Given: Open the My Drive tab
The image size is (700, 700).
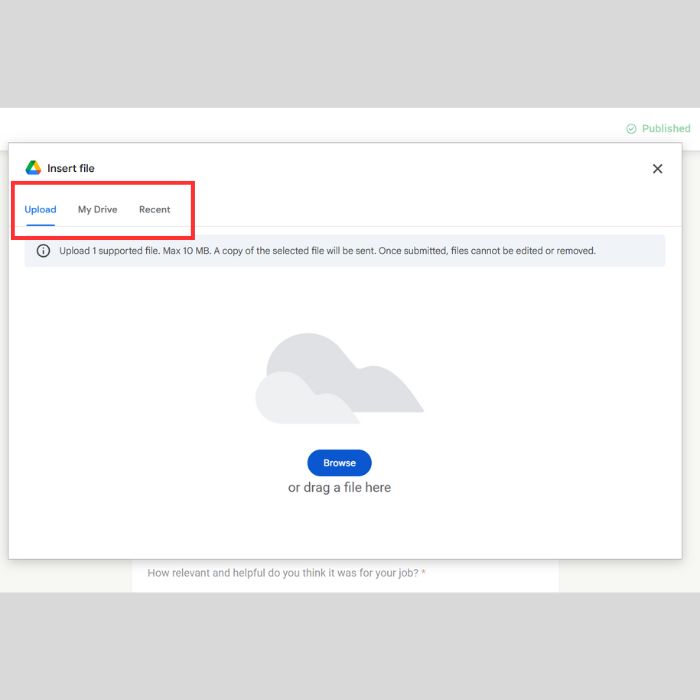Looking at the screenshot, I should coord(97,209).
